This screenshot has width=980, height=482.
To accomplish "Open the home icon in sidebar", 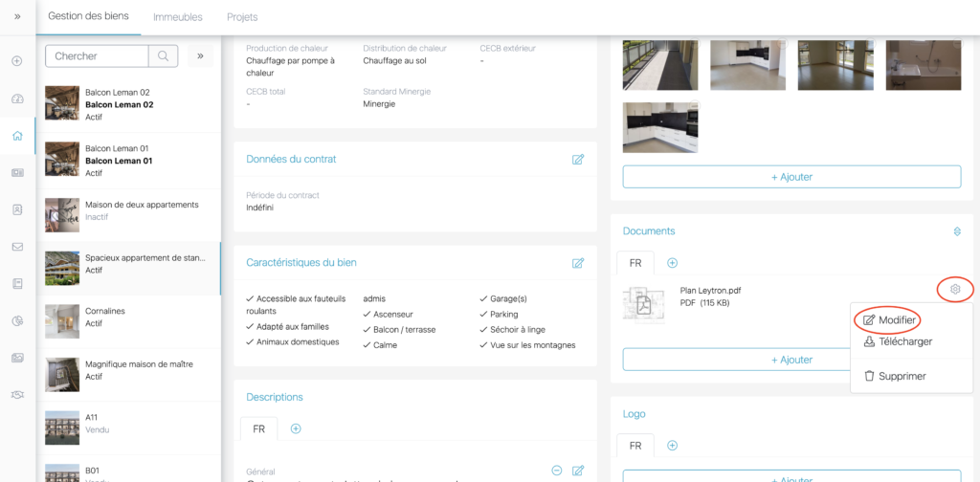I will (17, 136).
